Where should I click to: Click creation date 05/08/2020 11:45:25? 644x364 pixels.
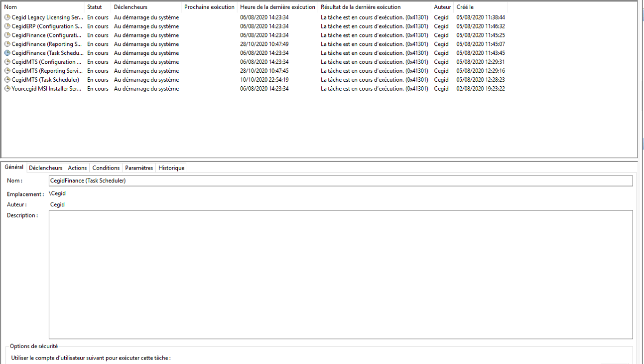pyautogui.click(x=481, y=35)
